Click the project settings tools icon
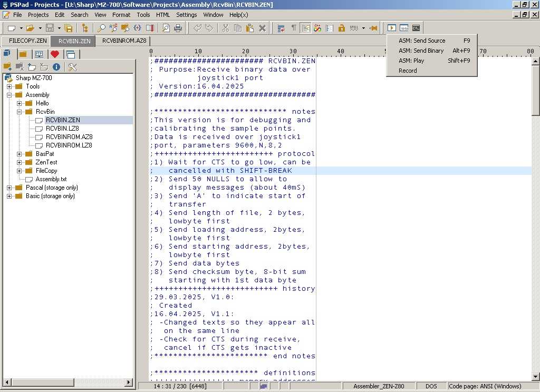540x392 pixels. (x=72, y=67)
